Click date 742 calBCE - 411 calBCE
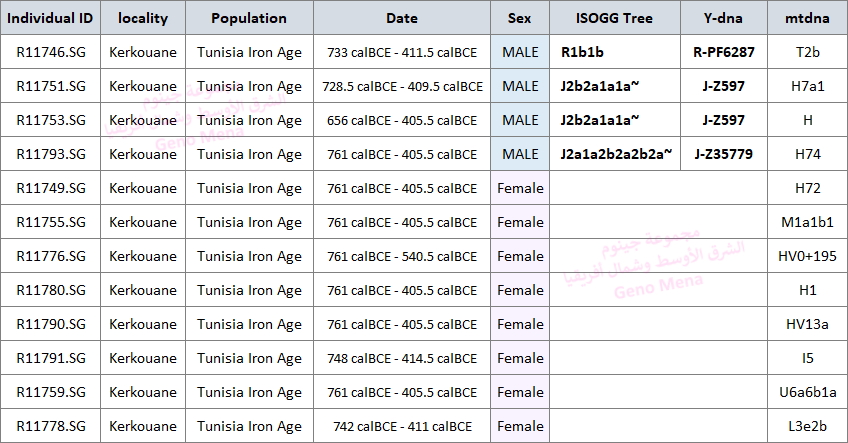The image size is (848, 443). 402,427
